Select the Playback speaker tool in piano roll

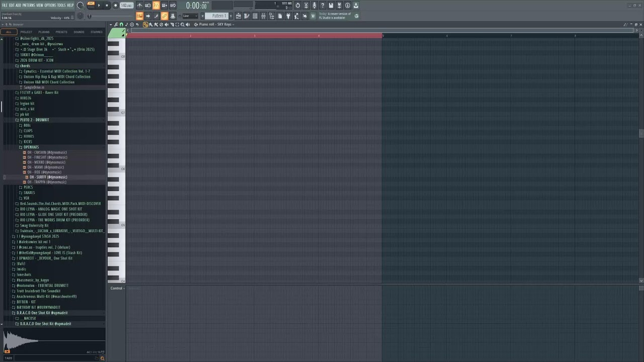point(188,24)
